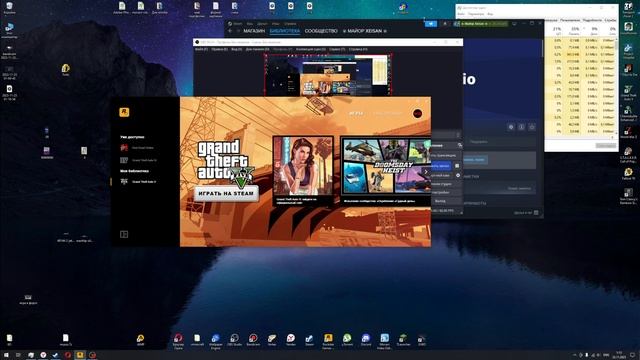The image size is (640, 360).
Task: Click the blue announcements megaphone in Steam
Action: pos(431,24)
